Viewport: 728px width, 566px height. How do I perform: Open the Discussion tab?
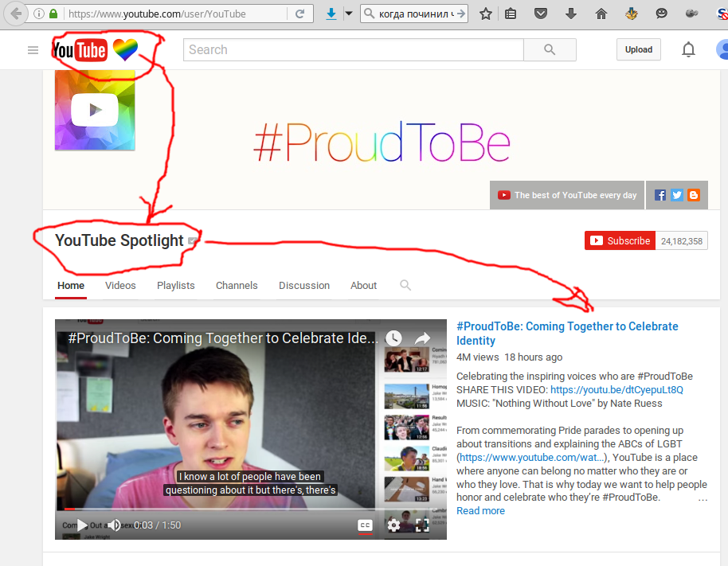304,285
